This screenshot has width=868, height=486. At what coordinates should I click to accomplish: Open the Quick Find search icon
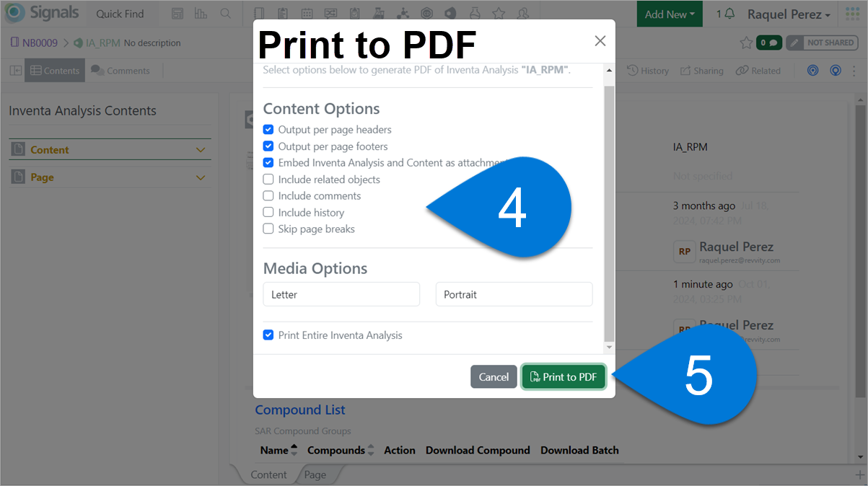pos(224,12)
